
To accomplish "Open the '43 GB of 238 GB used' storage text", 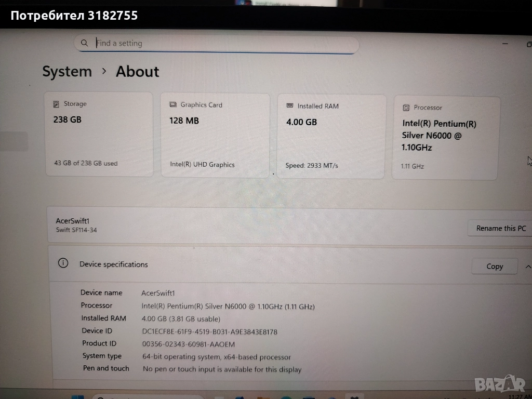I will 86,163.
